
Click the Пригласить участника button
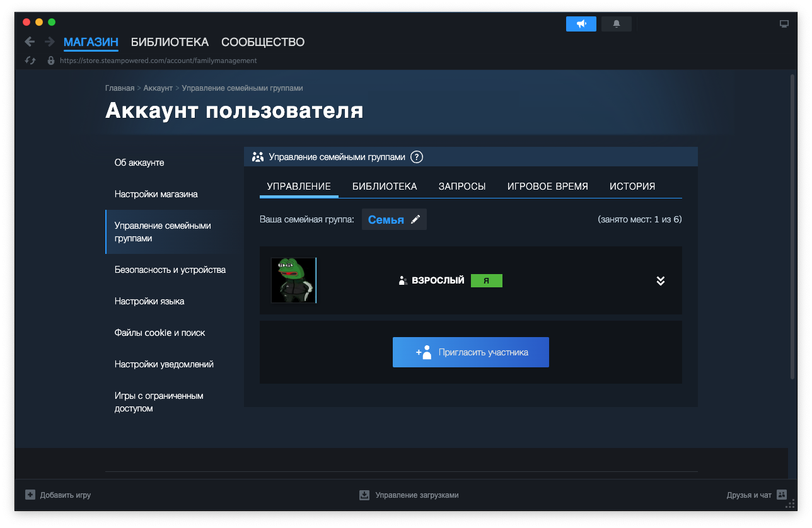[471, 352]
